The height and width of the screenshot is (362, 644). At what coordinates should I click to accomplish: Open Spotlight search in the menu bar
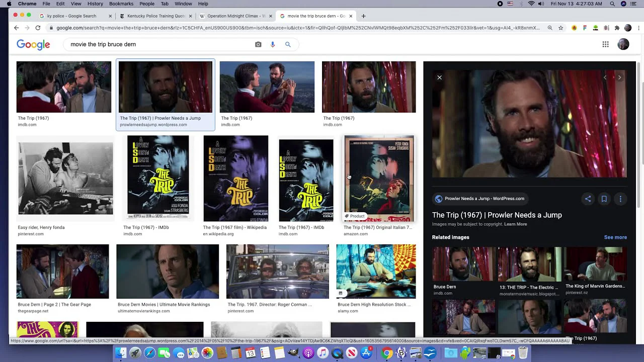(612, 4)
